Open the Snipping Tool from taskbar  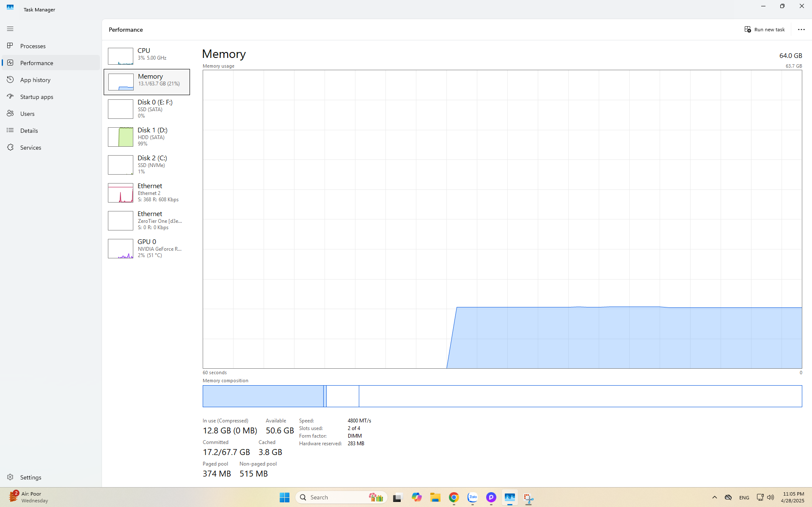coord(528,498)
